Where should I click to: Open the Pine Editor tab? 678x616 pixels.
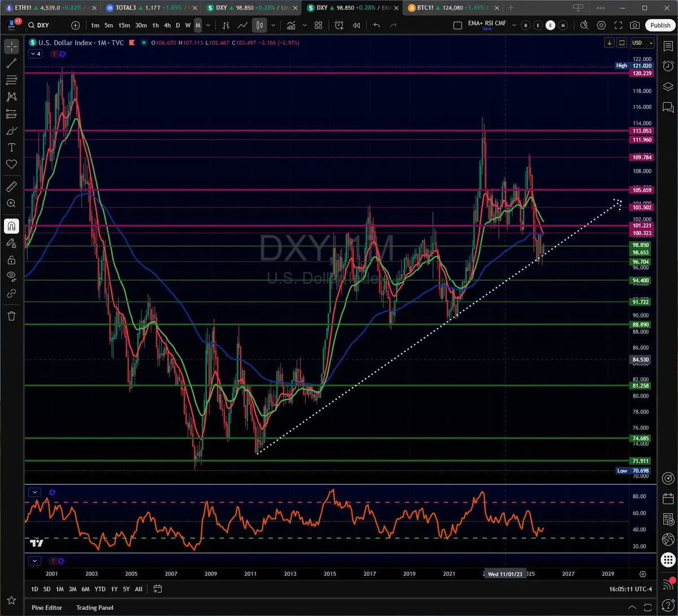click(x=47, y=608)
